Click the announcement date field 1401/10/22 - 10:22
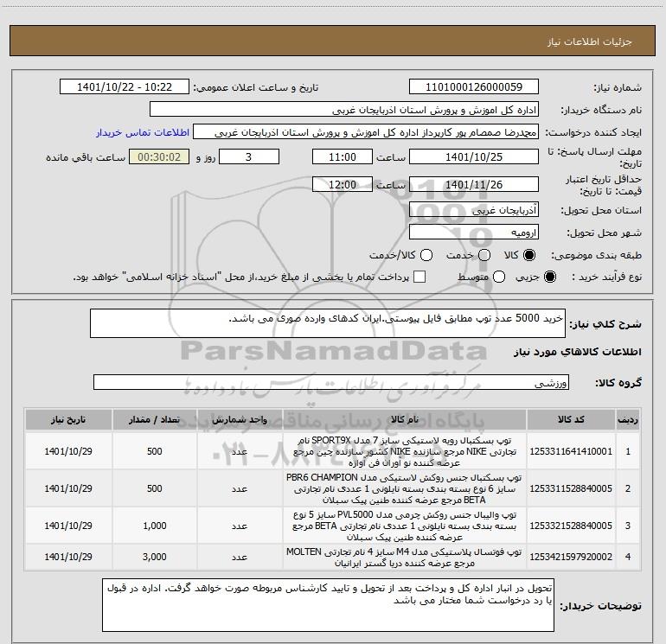666x644 pixels. (125, 87)
